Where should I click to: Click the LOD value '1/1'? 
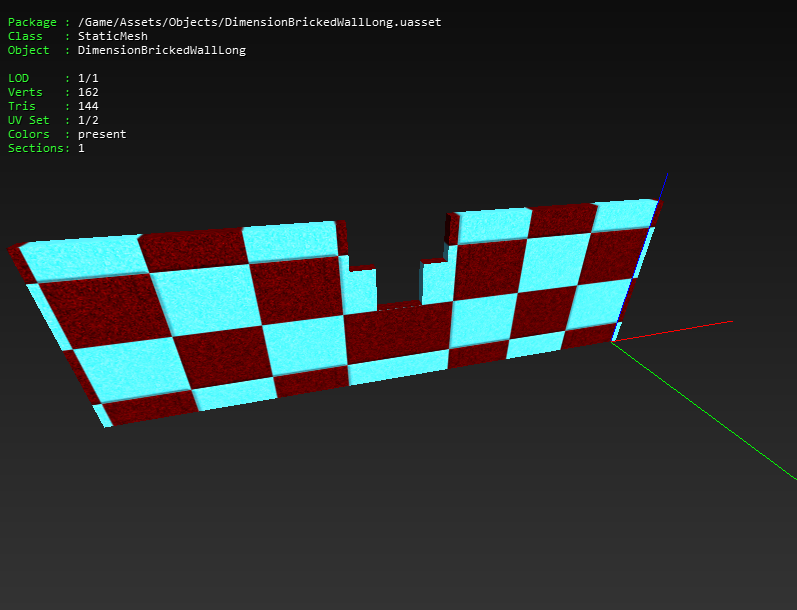coord(88,78)
